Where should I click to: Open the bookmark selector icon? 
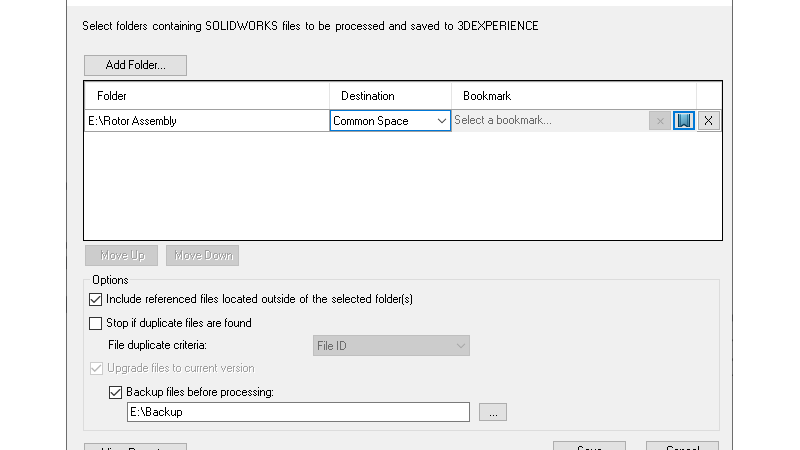point(684,121)
